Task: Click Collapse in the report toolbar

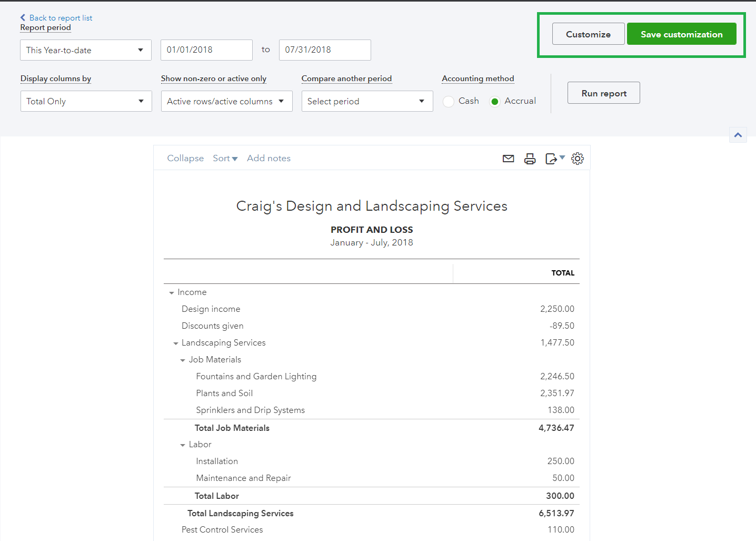Action: click(x=185, y=159)
